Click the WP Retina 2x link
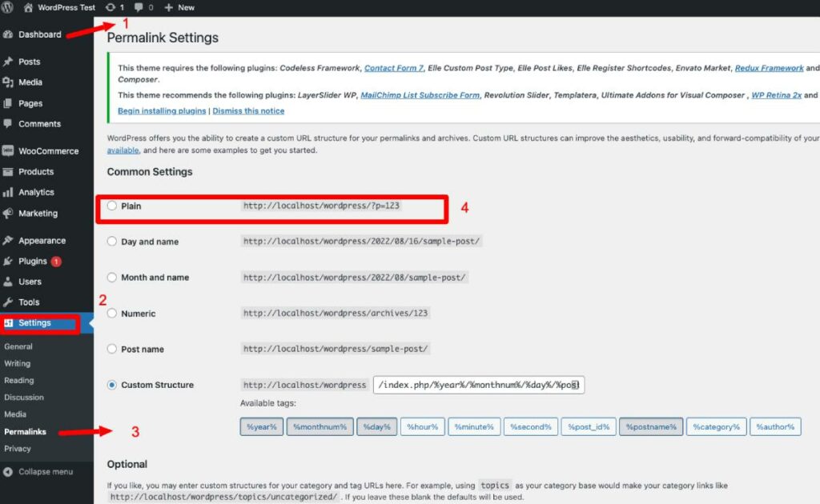Viewport: 820px width, 504px height. pyautogui.click(x=777, y=95)
